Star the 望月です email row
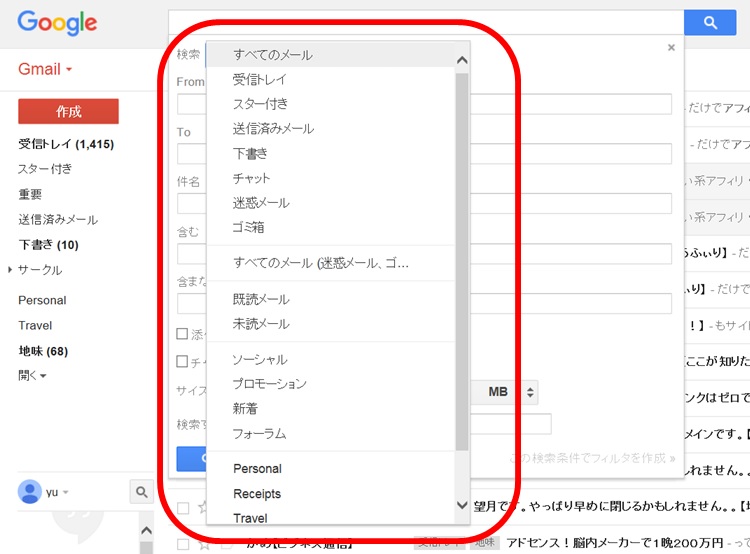The image size is (750, 554). 203,507
